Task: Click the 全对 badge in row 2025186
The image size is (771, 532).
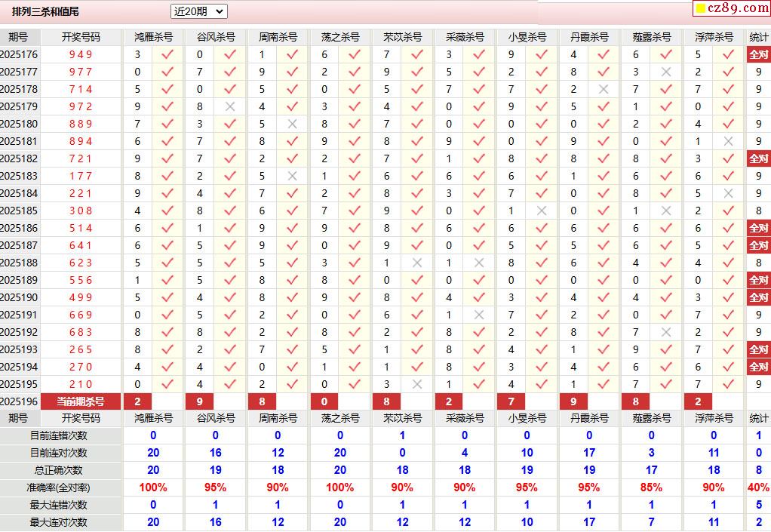Action: click(x=758, y=228)
